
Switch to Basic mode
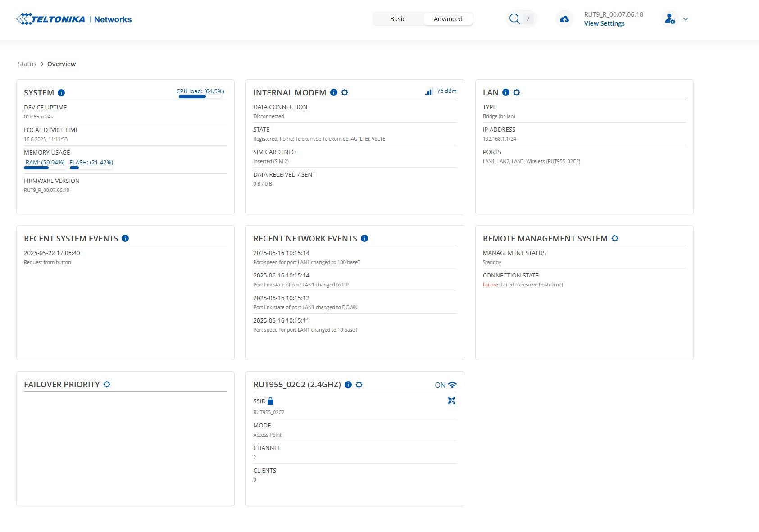click(398, 19)
